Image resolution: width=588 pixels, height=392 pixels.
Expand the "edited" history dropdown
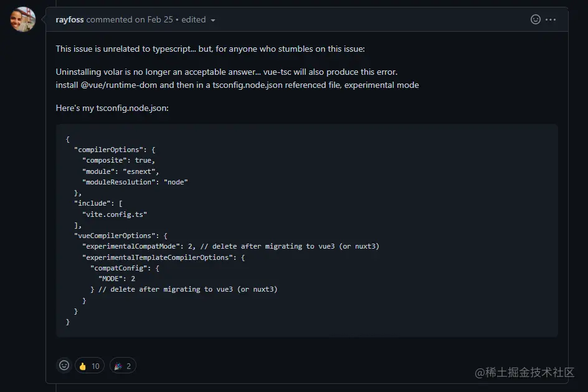pyautogui.click(x=198, y=19)
